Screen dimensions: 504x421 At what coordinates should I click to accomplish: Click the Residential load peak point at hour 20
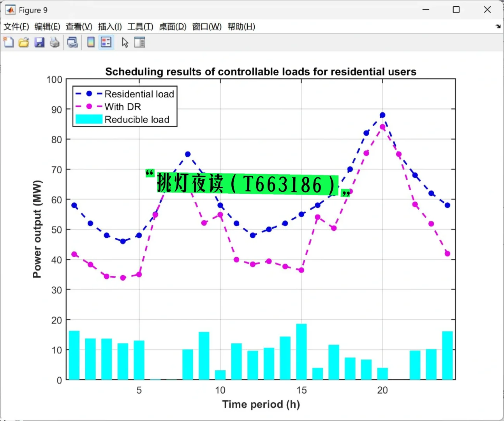point(382,115)
